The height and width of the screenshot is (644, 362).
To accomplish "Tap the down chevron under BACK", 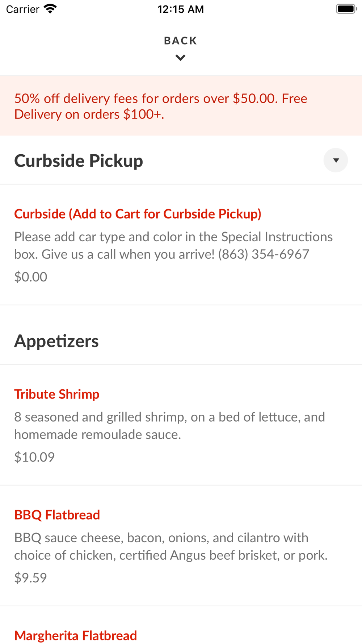I will (180, 58).
